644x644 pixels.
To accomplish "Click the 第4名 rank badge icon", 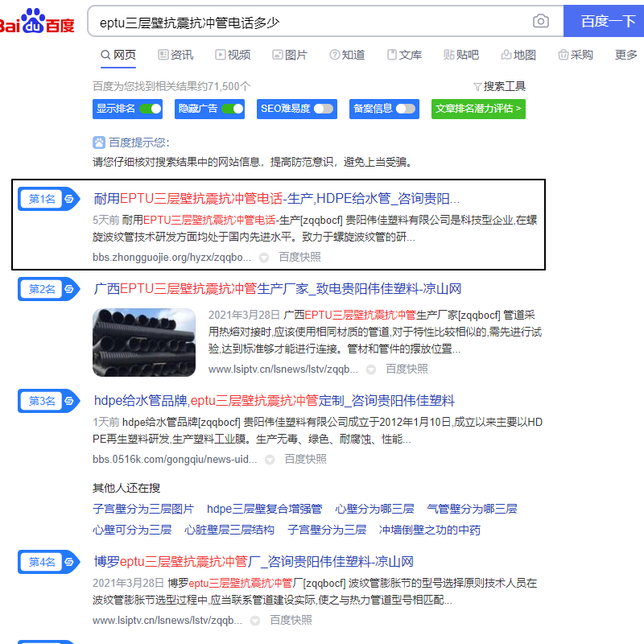I will click(48, 562).
